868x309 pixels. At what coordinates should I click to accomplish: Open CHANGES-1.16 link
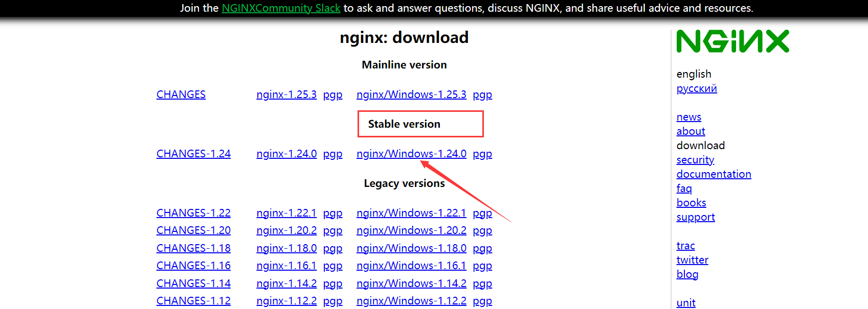(193, 266)
